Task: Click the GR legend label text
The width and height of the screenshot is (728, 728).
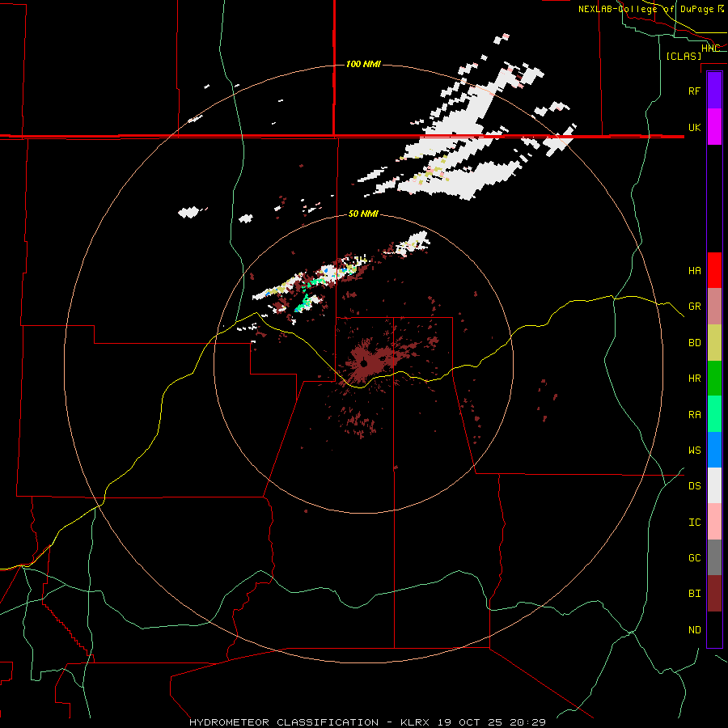Action: (x=694, y=307)
